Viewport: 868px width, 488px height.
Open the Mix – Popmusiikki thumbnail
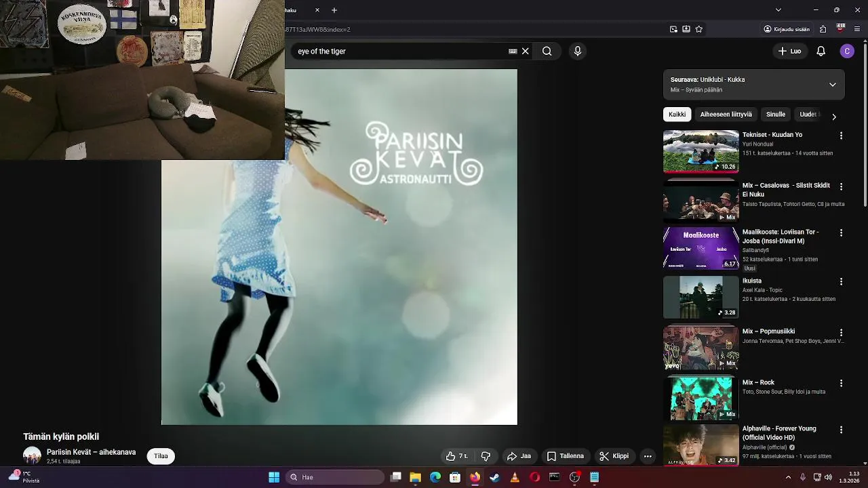coord(701,348)
